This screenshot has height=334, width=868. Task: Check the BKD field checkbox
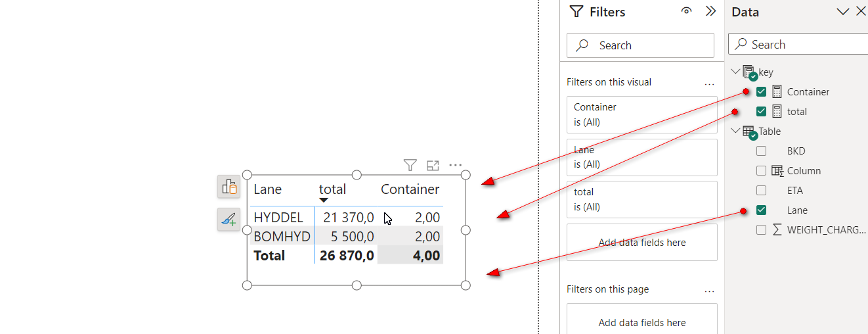[761, 151]
